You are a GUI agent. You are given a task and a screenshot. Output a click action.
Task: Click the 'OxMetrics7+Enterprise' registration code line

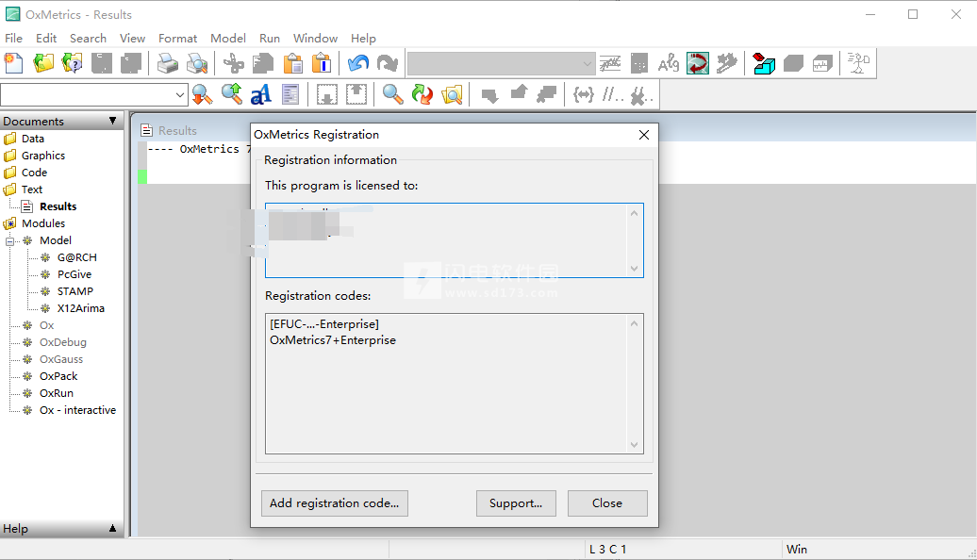pyautogui.click(x=333, y=340)
